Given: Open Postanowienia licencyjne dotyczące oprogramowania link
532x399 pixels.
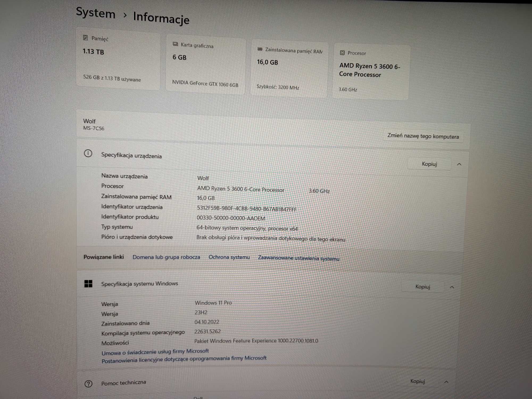Looking at the screenshot, I should pyautogui.click(x=184, y=359).
